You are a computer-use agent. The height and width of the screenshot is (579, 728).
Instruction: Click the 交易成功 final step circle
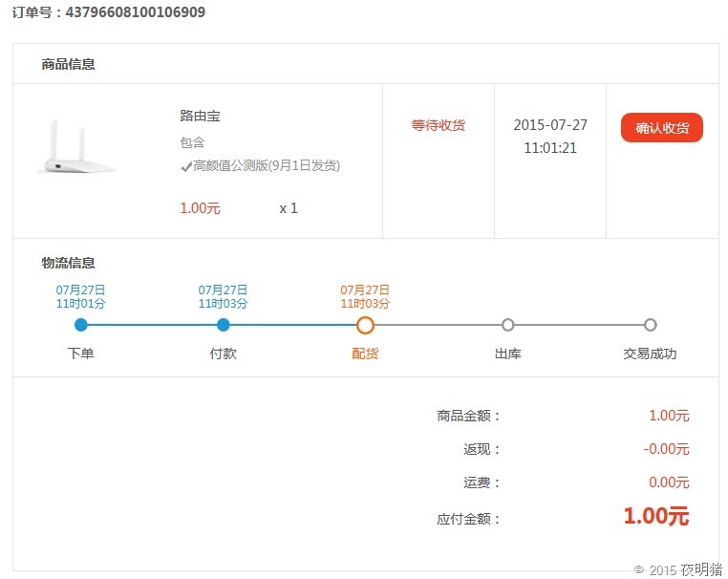650,325
